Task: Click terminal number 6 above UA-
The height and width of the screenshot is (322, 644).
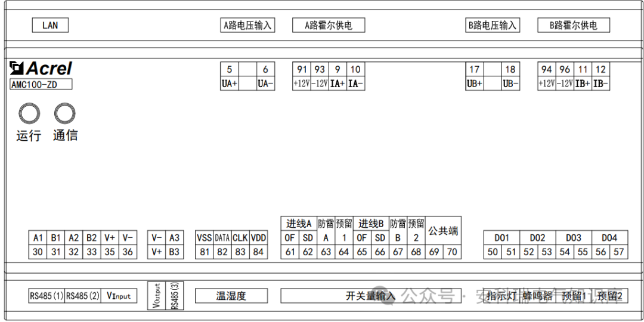Action: pyautogui.click(x=266, y=69)
